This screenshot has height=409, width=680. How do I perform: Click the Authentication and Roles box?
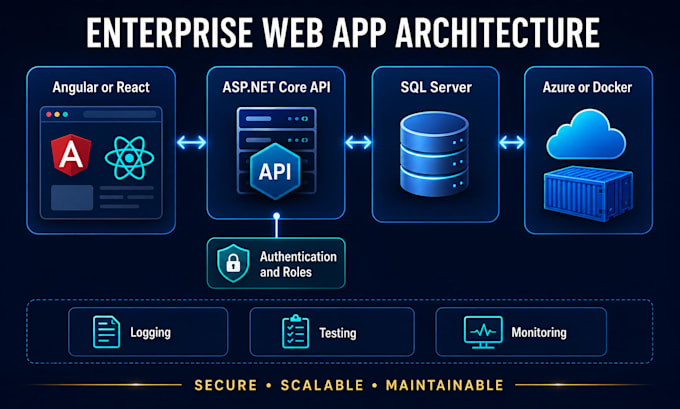[x=276, y=263]
